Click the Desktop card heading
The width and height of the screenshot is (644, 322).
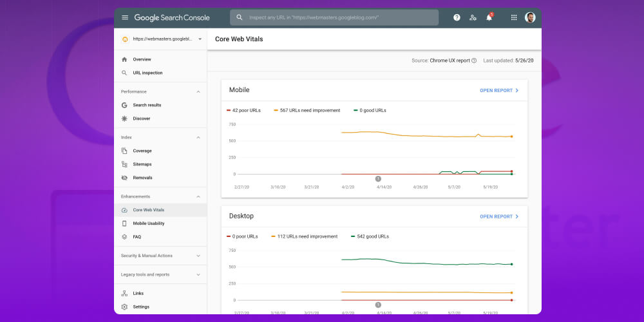241,216
